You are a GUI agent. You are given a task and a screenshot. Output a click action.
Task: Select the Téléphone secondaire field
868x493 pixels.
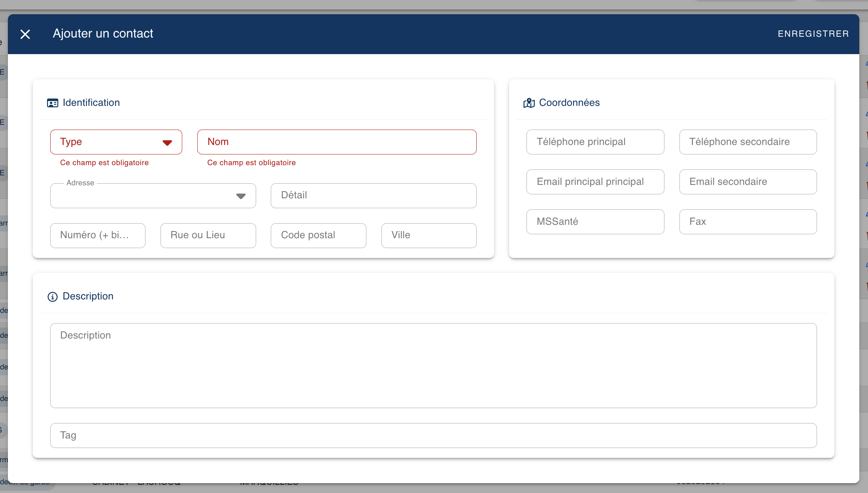coord(747,142)
